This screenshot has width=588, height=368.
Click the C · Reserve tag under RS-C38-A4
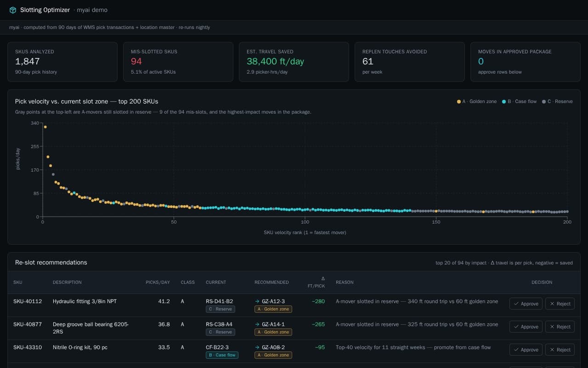coord(220,332)
